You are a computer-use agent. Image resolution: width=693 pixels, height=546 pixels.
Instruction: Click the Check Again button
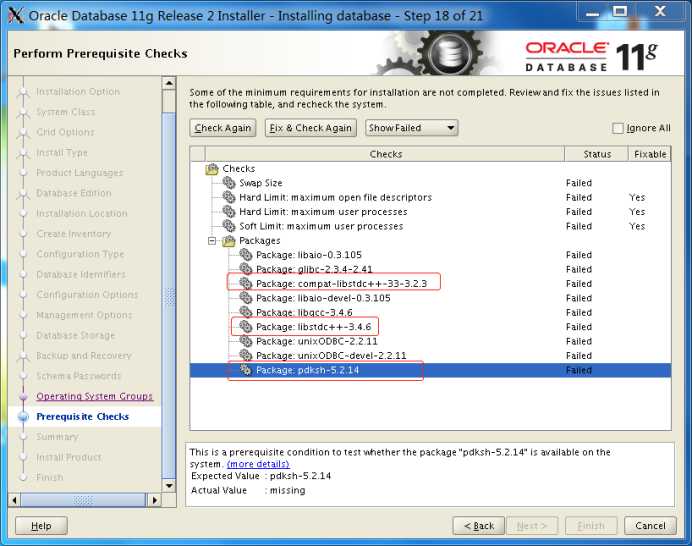tap(223, 128)
